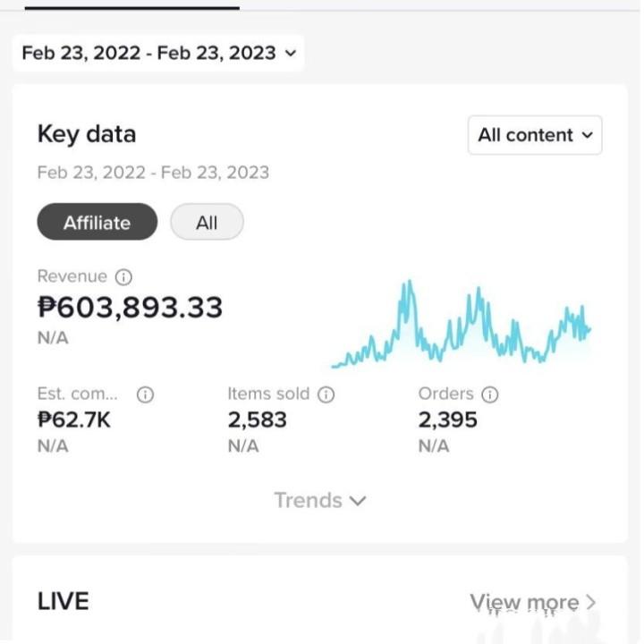
Task: Show the Orders info tooltip
Action: click(489, 394)
